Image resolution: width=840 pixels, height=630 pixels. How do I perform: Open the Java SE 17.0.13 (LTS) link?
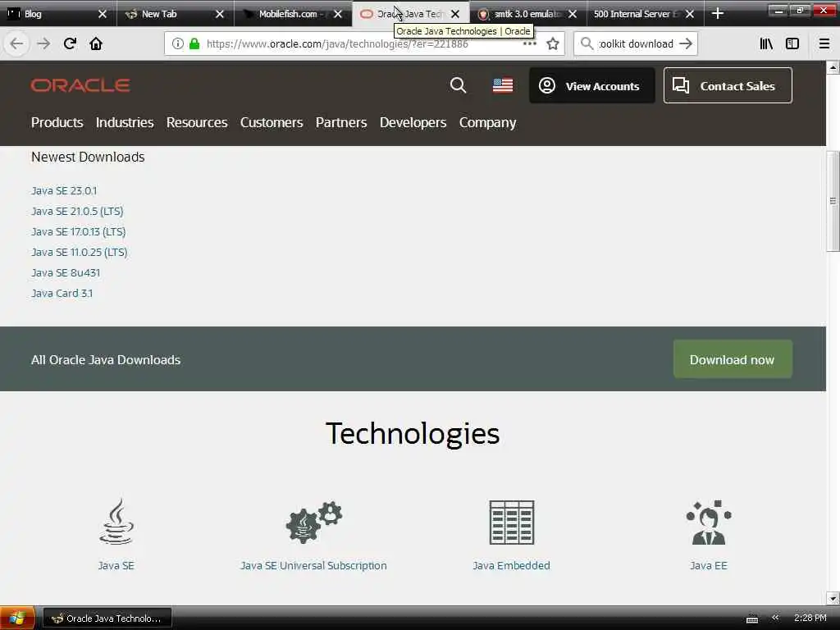[78, 231]
